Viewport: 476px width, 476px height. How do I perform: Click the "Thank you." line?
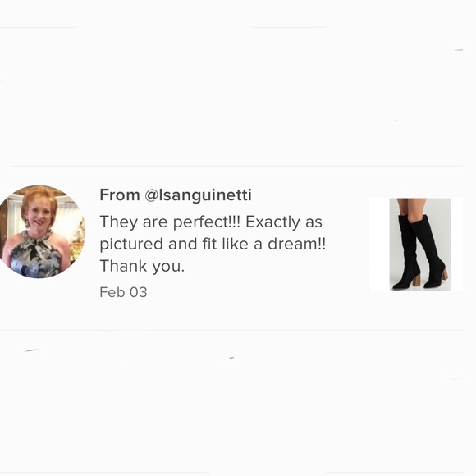[x=142, y=266]
